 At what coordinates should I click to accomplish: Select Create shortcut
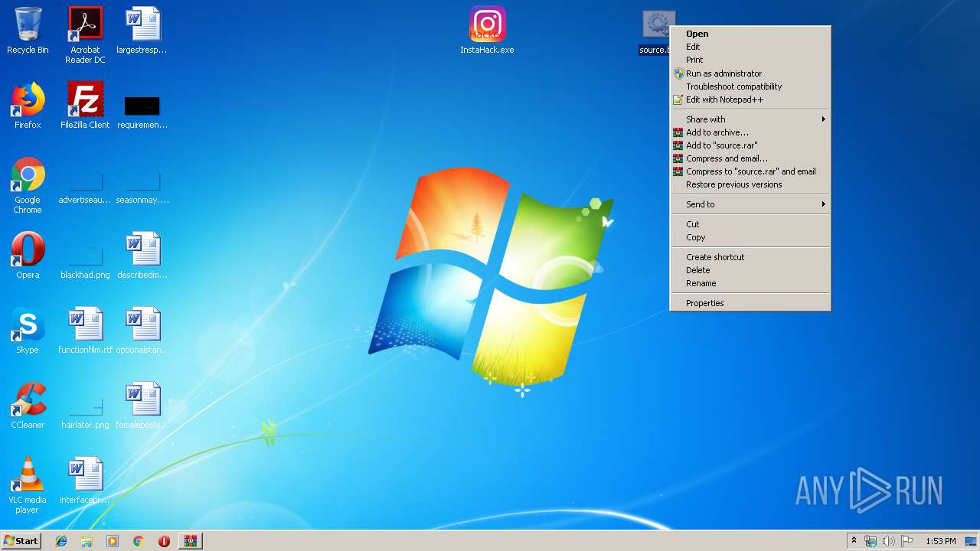[x=750, y=257]
